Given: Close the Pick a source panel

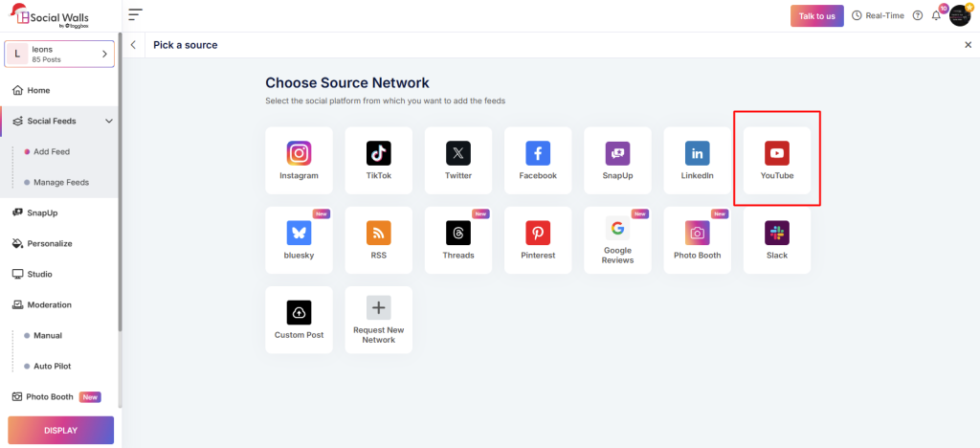Looking at the screenshot, I should click(x=968, y=45).
